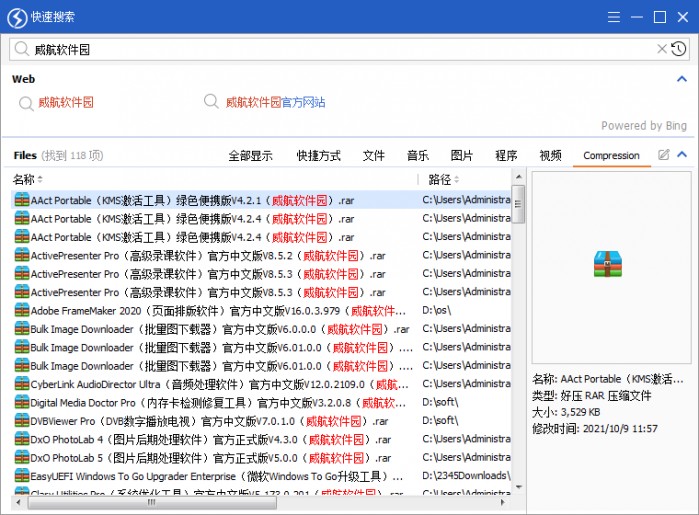Select ActivePresenter Pro V8.5.2 file row
Viewport: 699px width, 515px height.
coord(261,255)
